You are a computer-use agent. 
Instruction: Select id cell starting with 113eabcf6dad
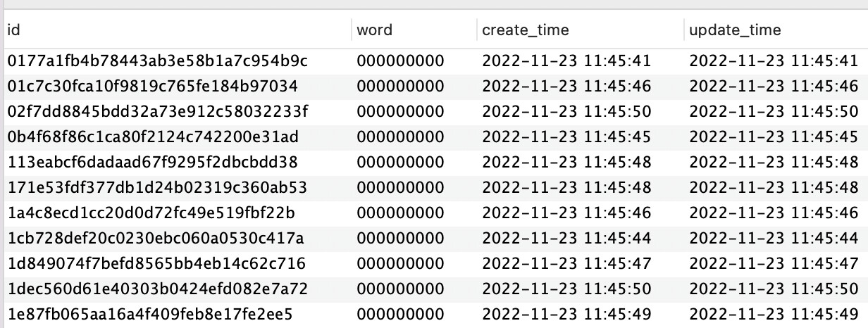click(x=152, y=163)
